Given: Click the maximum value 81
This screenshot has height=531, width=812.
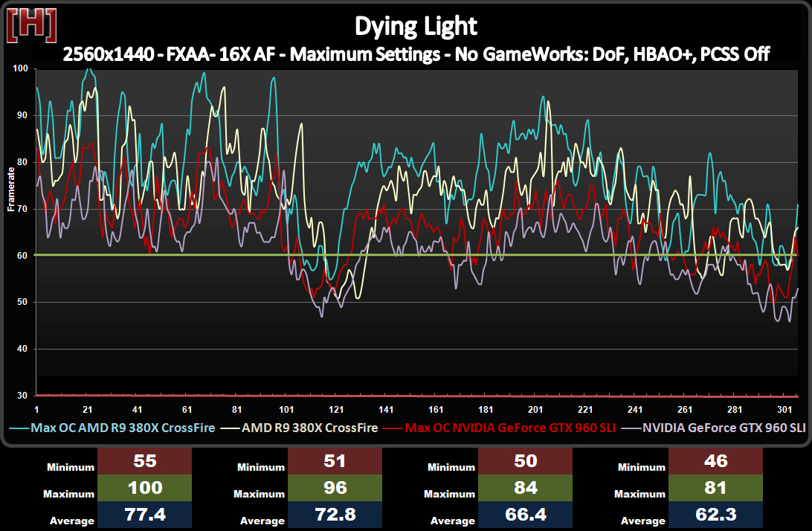Looking at the screenshot, I should point(715,488).
